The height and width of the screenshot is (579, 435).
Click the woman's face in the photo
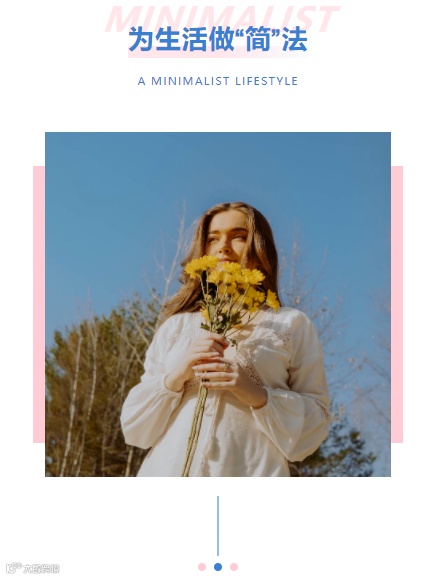coord(228,237)
